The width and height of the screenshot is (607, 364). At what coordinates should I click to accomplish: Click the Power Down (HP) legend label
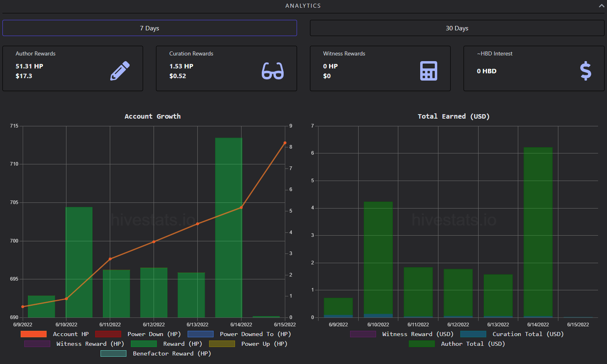154,334
